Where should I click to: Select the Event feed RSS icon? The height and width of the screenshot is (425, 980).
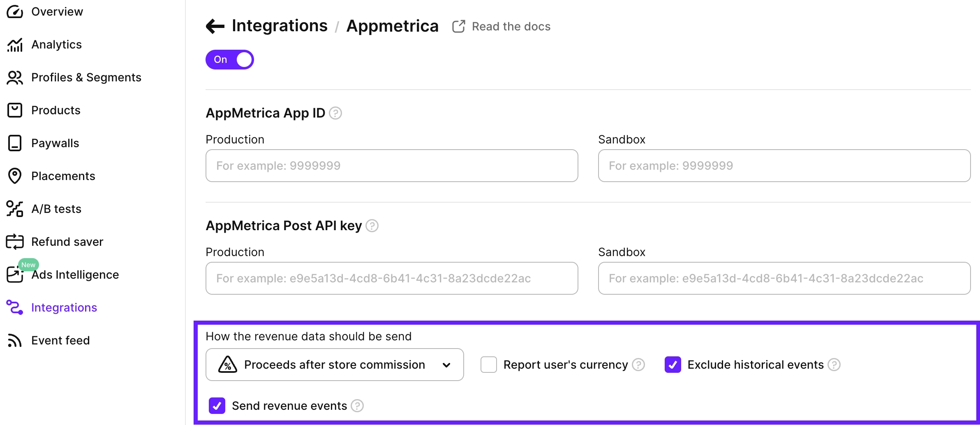pos(15,340)
